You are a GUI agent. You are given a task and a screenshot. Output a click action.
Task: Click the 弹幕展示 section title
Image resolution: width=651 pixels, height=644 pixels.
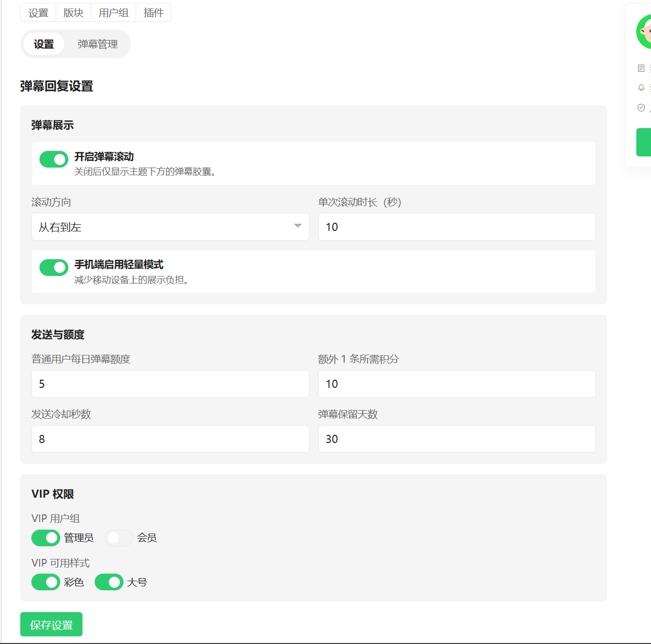tap(53, 125)
